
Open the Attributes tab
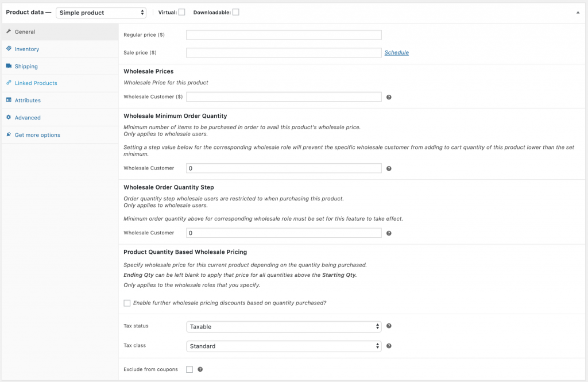[x=60, y=101]
